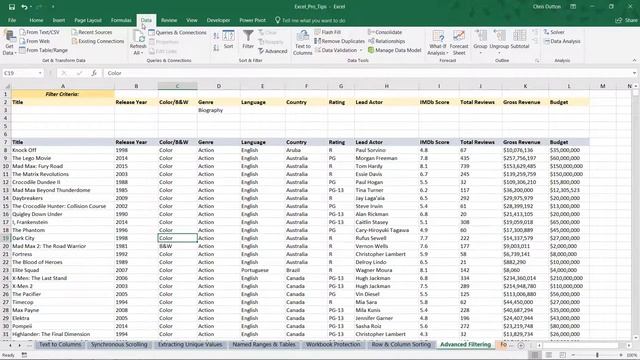Click the Filter Criteria header cell
Screen dimensions: 640x360
[63, 94]
